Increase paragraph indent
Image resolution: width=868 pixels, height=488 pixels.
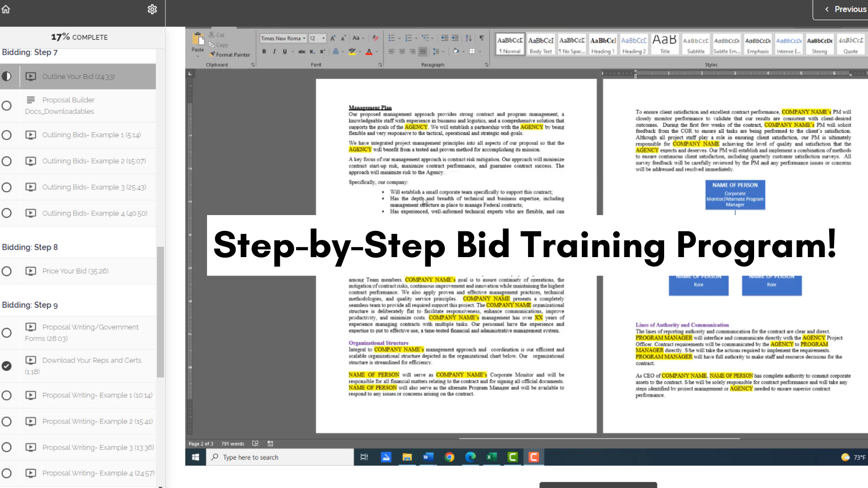coord(455,38)
